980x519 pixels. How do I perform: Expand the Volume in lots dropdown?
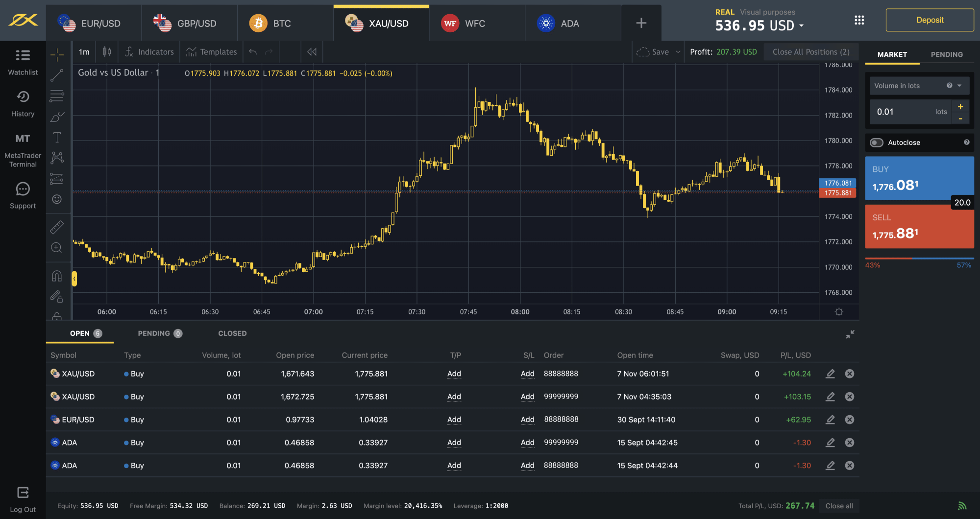click(959, 86)
